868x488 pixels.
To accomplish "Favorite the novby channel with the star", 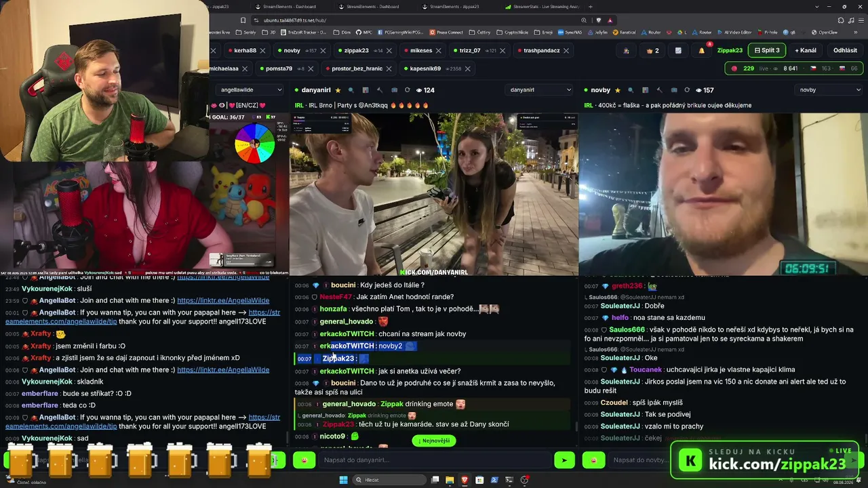I will click(617, 90).
